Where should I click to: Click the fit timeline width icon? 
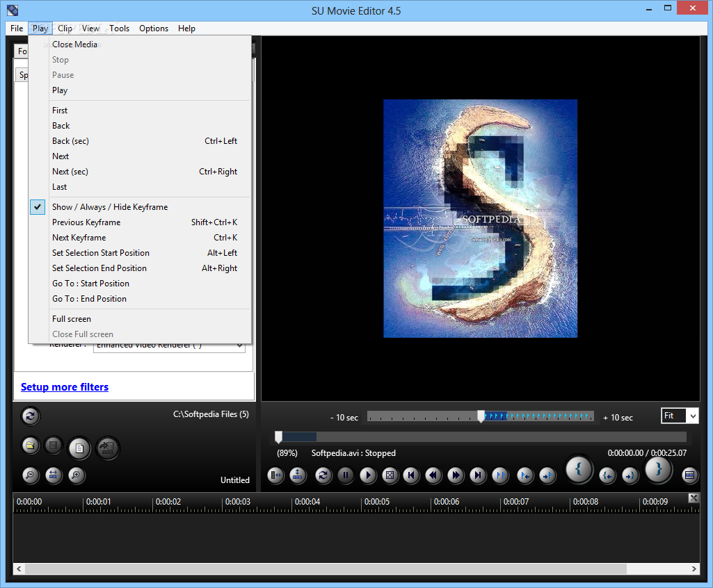[x=53, y=475]
